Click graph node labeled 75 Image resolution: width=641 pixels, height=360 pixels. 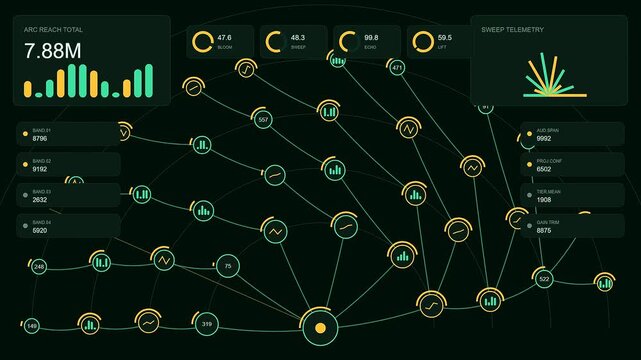[228, 266]
